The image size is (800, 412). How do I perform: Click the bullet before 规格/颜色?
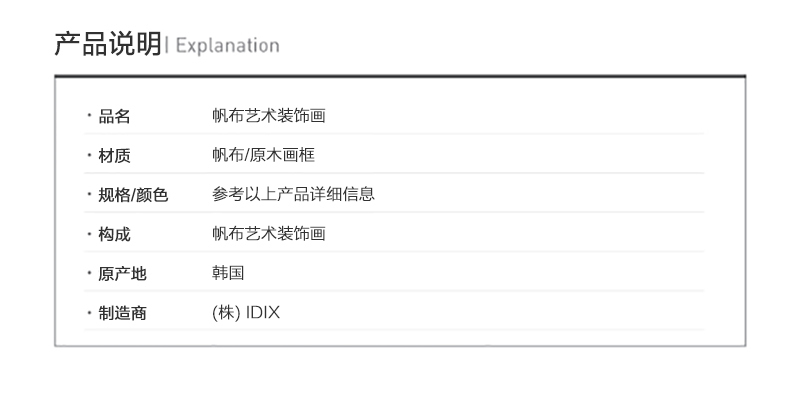89,195
